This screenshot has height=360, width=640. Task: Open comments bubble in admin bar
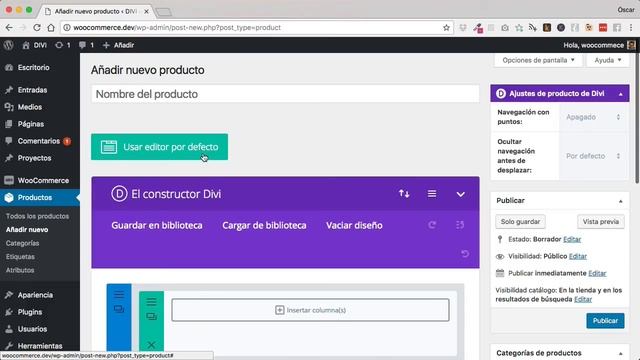coord(86,45)
